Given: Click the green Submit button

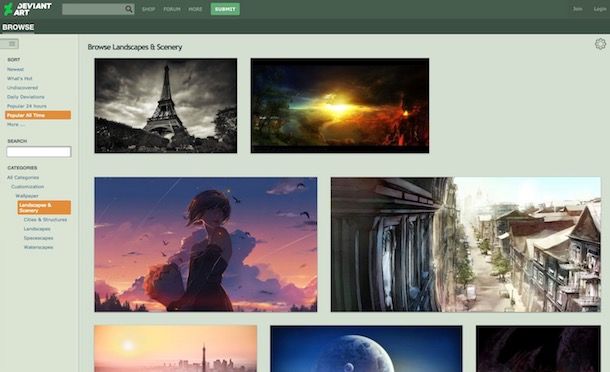Looking at the screenshot, I should click(225, 9).
